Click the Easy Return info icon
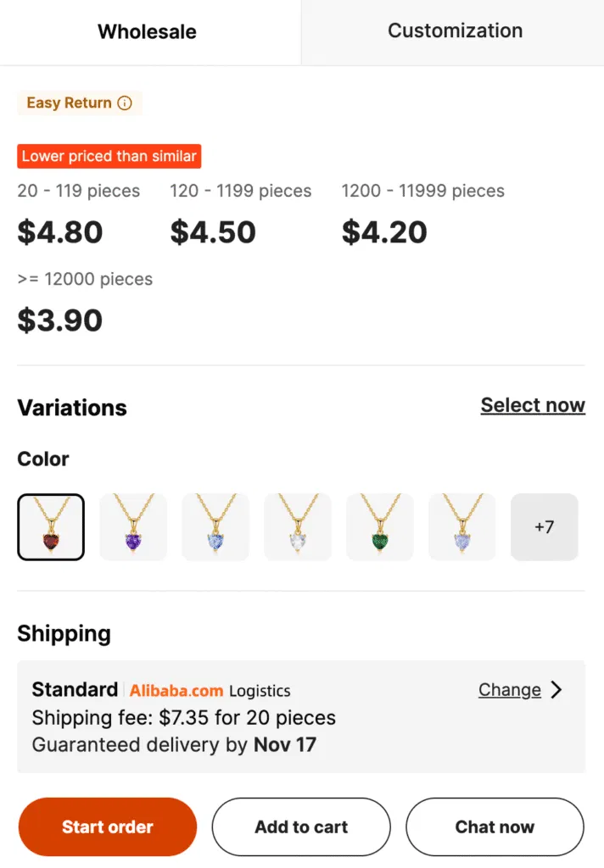The image size is (604, 868). pos(126,103)
